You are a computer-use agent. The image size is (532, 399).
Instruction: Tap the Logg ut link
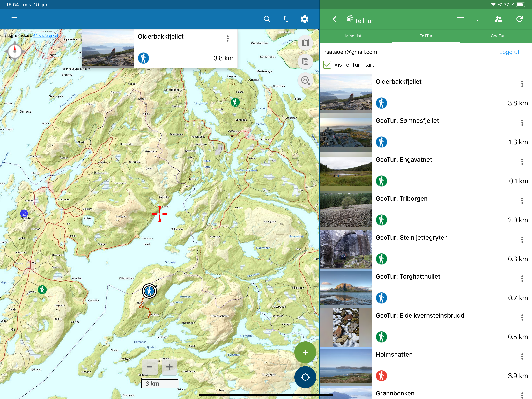point(509,52)
